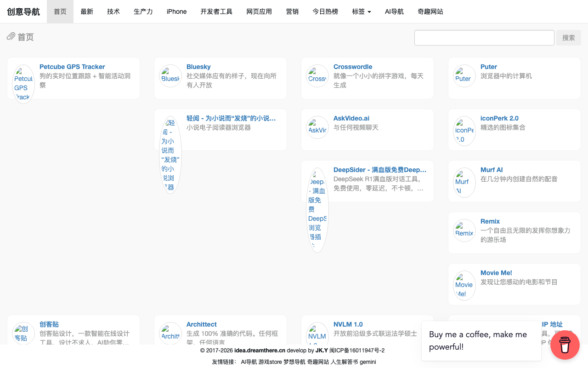
Task: Open the Petcube GPS Tracker title link
Action: pos(72,67)
